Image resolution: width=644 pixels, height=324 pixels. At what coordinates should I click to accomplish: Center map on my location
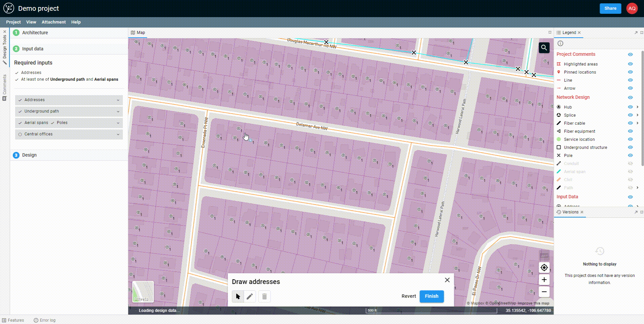(544, 268)
